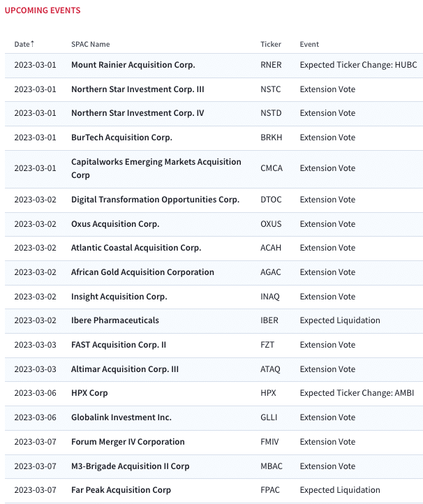Image resolution: width=423 pixels, height=504 pixels.
Task: Click the MBAC ticker cell
Action: [272, 466]
